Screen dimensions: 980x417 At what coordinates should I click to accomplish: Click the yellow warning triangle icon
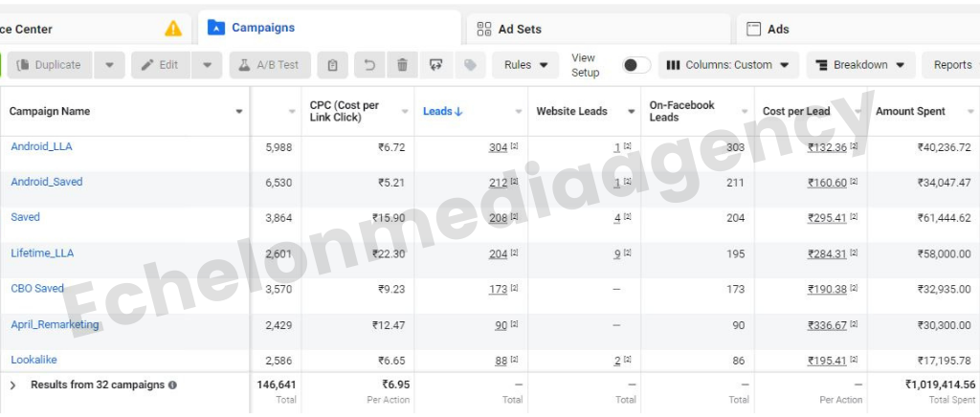point(173,29)
